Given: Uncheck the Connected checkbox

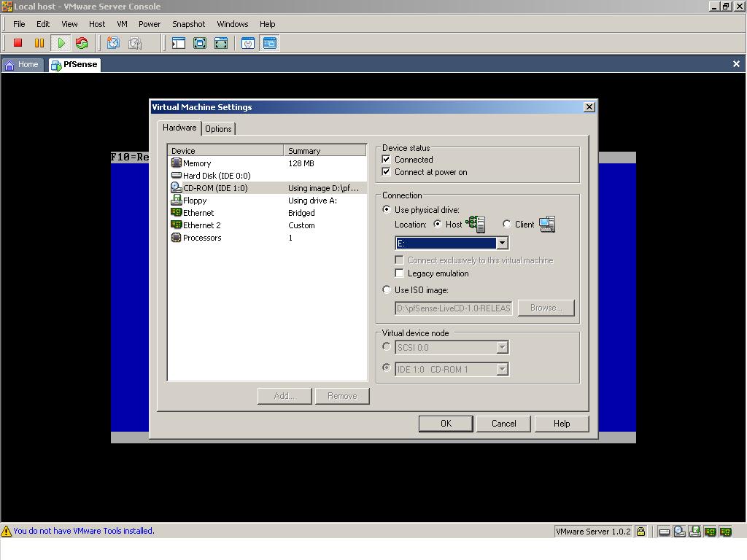Looking at the screenshot, I should pos(387,160).
